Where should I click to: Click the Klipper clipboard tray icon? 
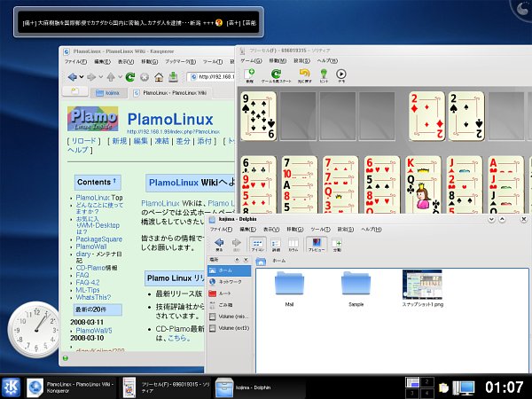[x=443, y=387]
